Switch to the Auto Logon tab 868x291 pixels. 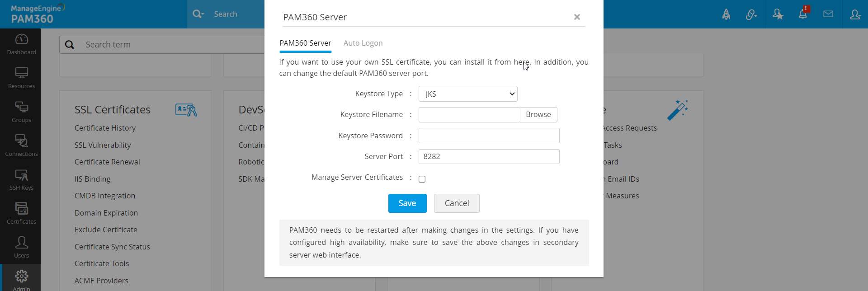coord(363,43)
